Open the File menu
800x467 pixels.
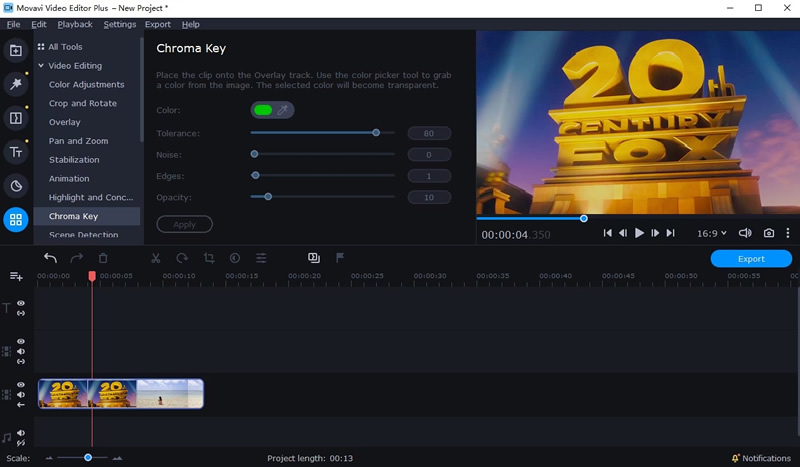tap(13, 24)
